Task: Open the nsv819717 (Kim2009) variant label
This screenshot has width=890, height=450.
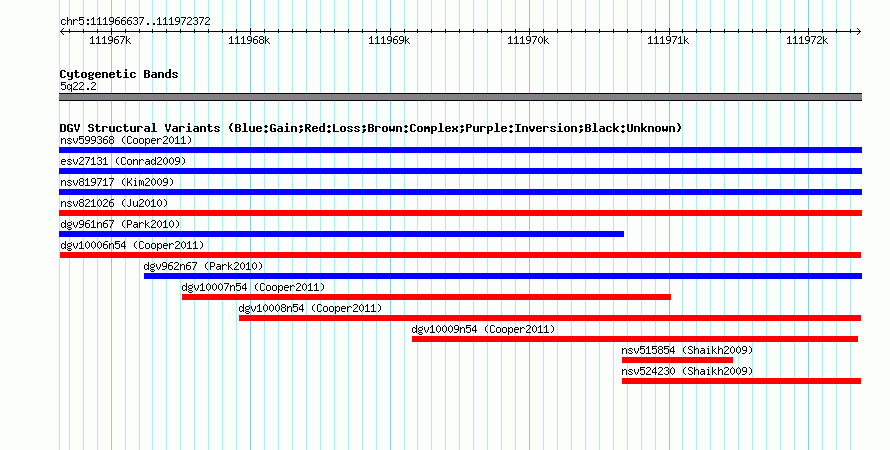Action: [x=117, y=182]
